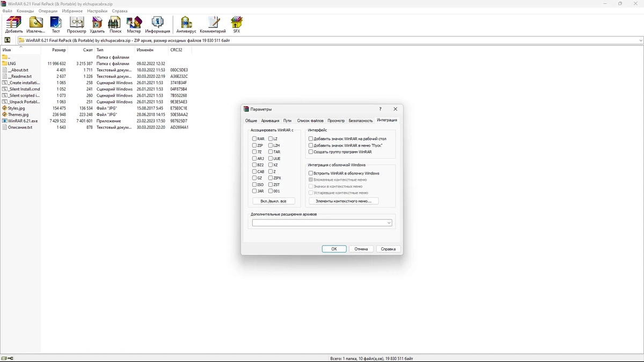Click the Комментарий toolbar icon
This screenshot has width=644, height=362.
(213, 23)
